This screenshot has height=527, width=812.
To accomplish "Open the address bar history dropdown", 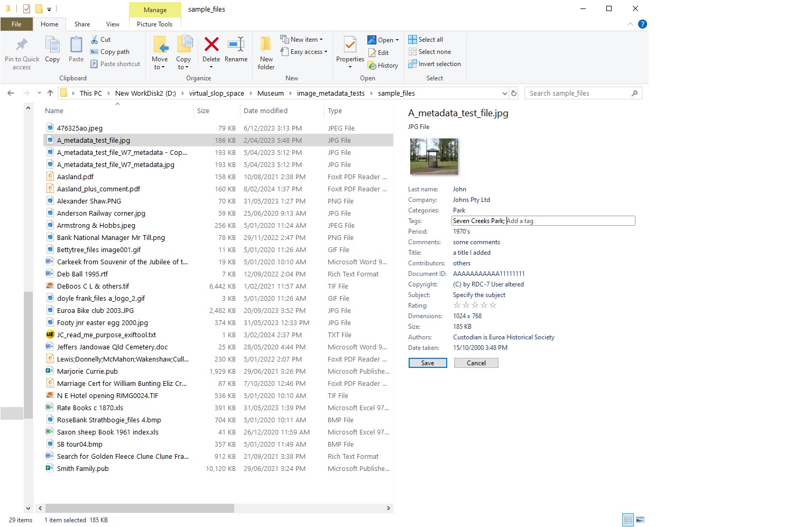I will click(x=504, y=93).
